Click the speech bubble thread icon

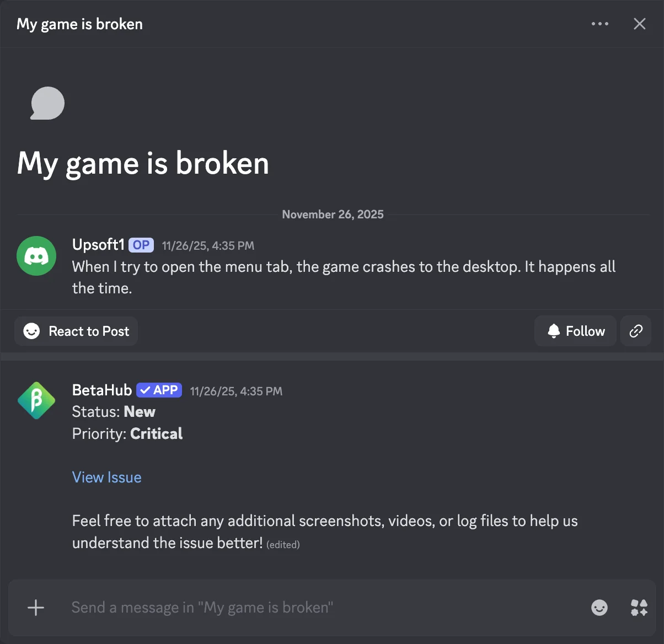click(47, 103)
